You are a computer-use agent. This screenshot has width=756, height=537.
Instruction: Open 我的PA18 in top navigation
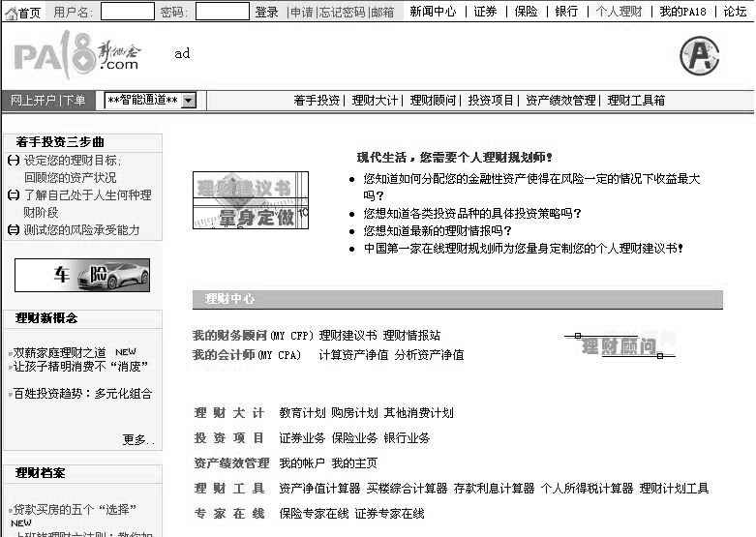click(682, 12)
